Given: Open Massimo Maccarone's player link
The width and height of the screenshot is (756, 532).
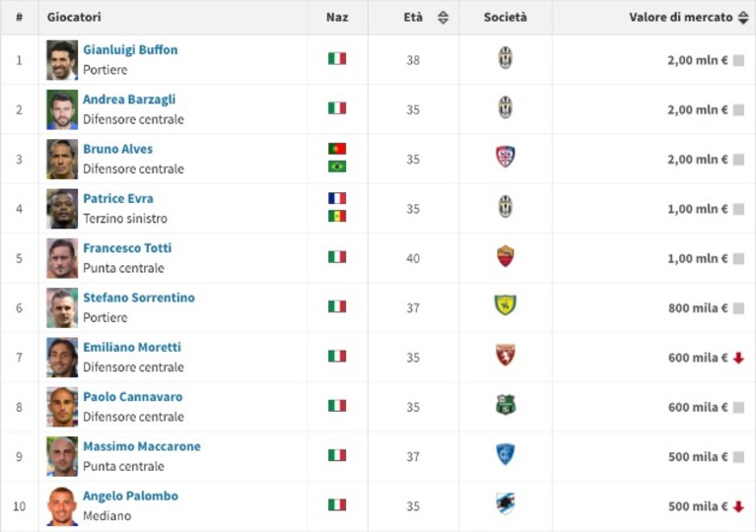Looking at the screenshot, I should click(142, 446).
